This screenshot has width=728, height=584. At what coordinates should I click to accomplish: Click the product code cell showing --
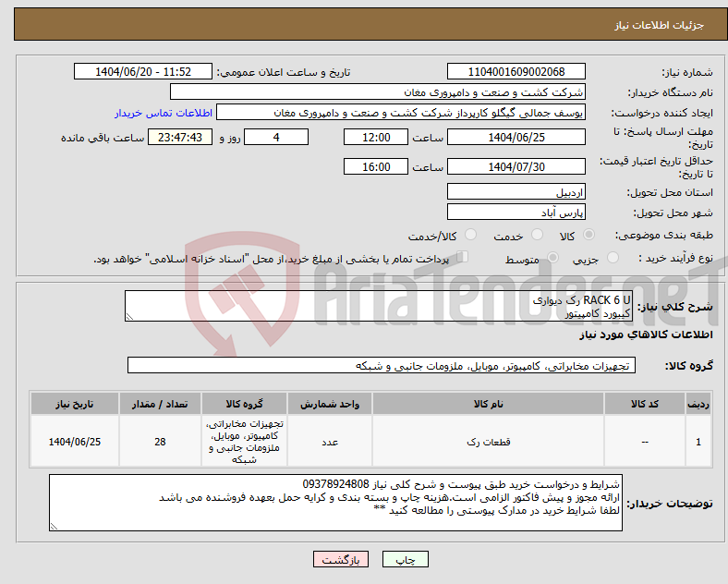coord(645,442)
